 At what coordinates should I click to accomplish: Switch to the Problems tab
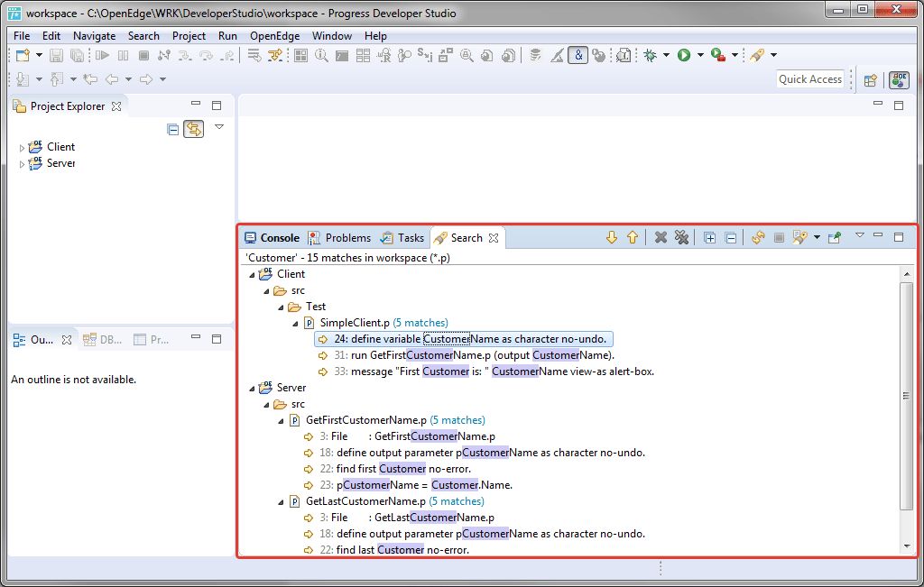click(339, 238)
